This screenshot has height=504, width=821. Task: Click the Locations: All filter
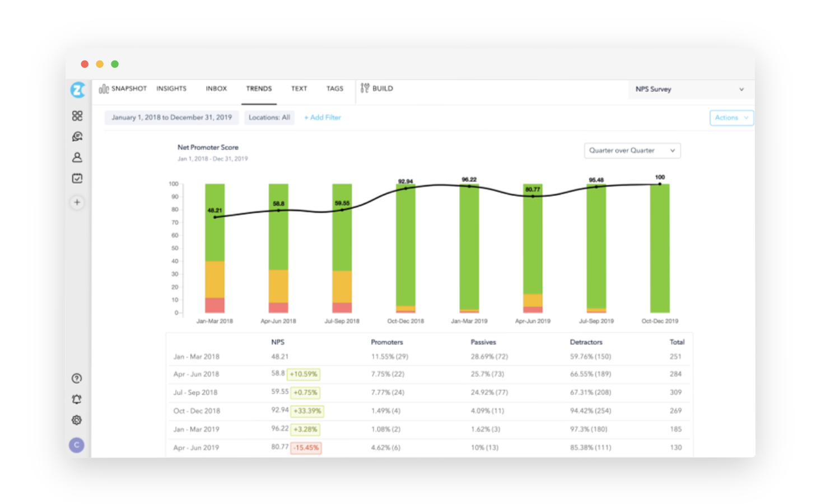point(269,118)
